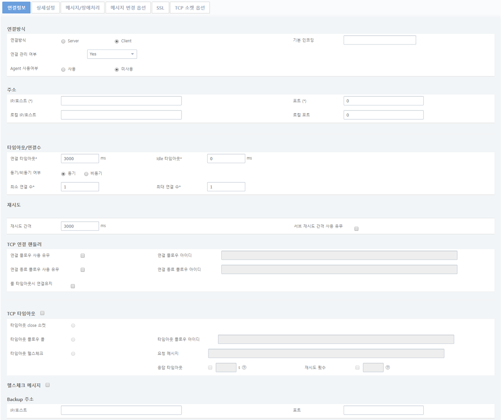Click the Backup 주소 포트 field

[383, 410]
